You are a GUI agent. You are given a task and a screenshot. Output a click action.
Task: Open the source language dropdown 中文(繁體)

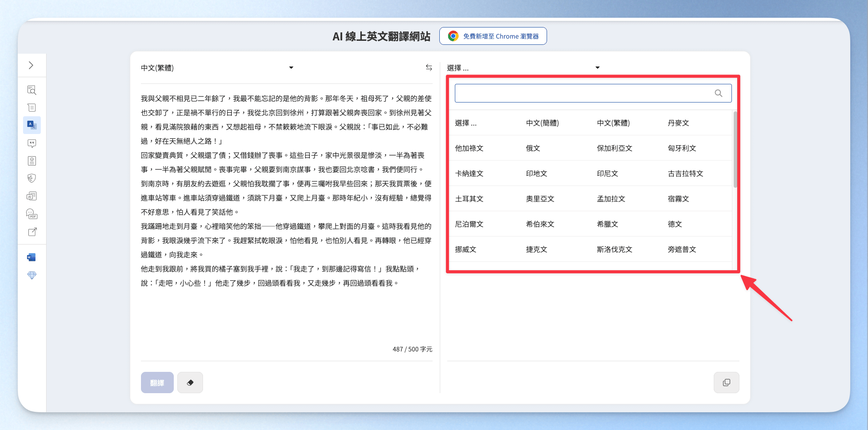point(217,68)
